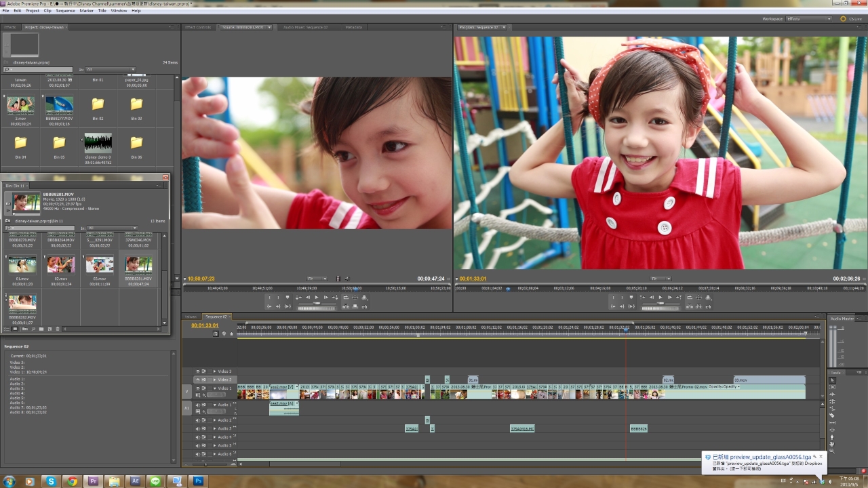Open the Workspace dropdown
The image size is (868, 488).
(x=808, y=19)
